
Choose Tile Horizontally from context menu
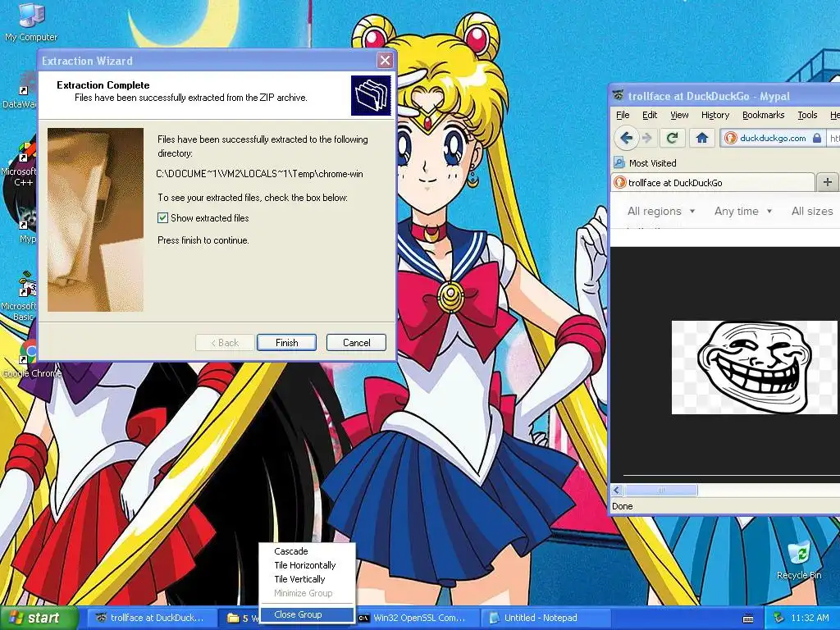point(307,564)
